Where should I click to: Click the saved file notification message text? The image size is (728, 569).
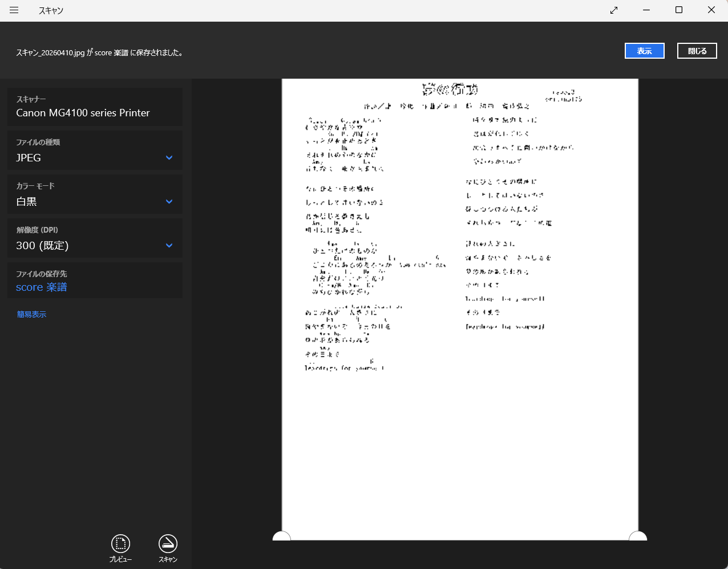pos(99,52)
